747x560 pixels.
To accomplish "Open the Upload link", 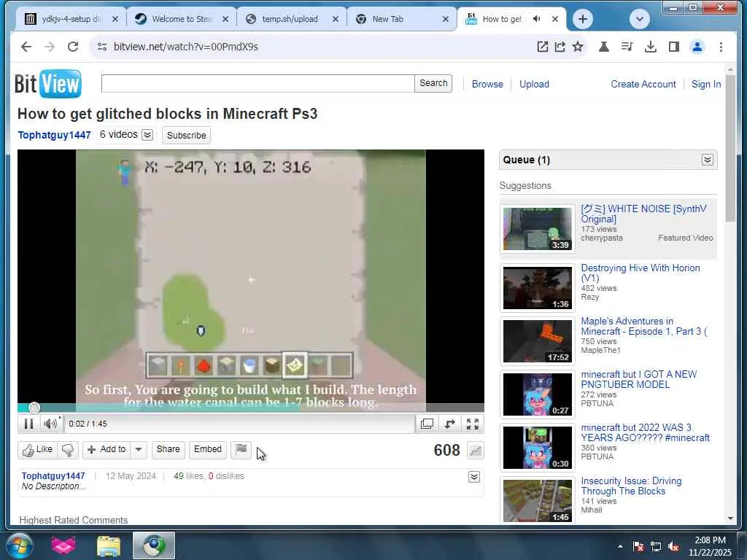I will (534, 85).
